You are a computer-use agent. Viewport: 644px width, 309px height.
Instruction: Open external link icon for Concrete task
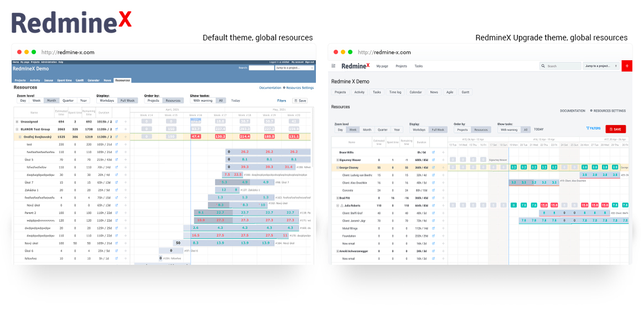(433, 190)
